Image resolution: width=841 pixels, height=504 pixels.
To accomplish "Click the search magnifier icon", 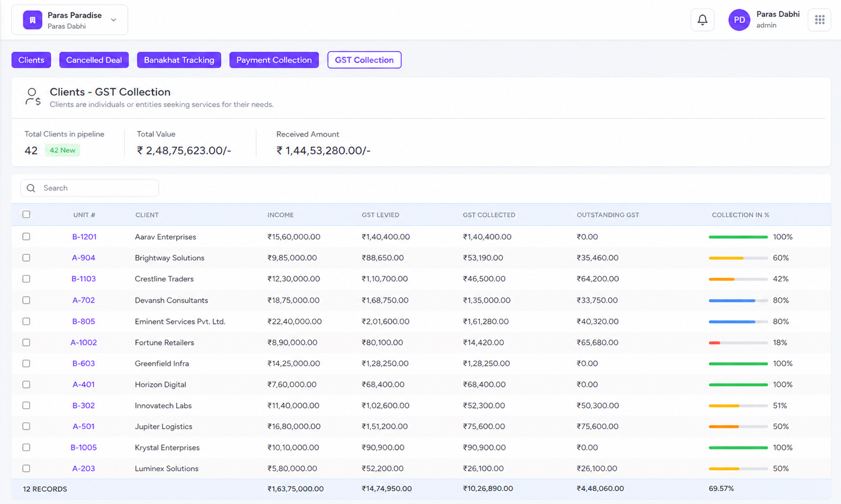I will pyautogui.click(x=31, y=188).
